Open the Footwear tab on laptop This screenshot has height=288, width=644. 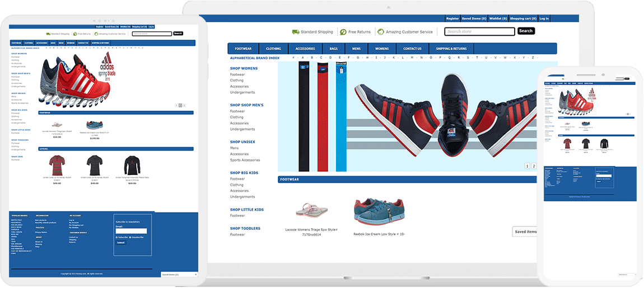pyautogui.click(x=244, y=49)
